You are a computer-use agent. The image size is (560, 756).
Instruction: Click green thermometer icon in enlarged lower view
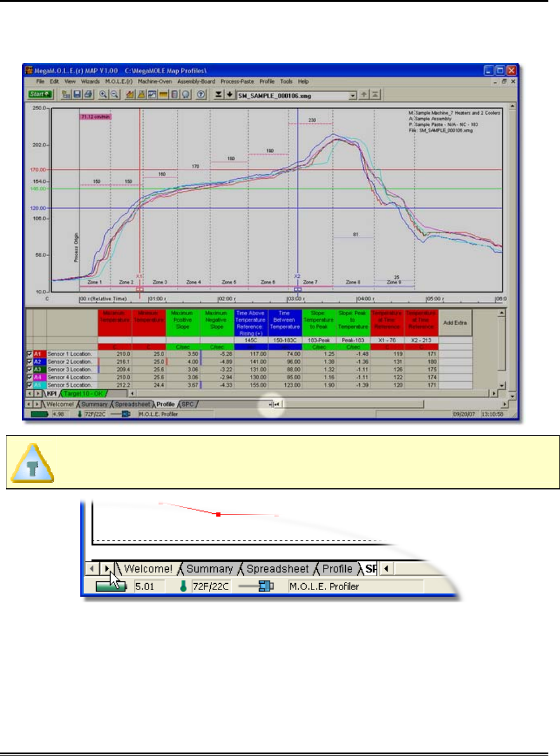tap(183, 586)
